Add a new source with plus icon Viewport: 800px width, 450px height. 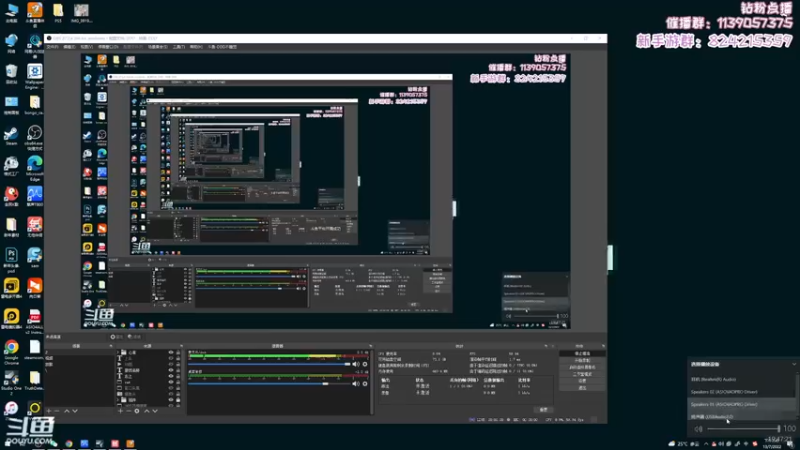coord(120,411)
